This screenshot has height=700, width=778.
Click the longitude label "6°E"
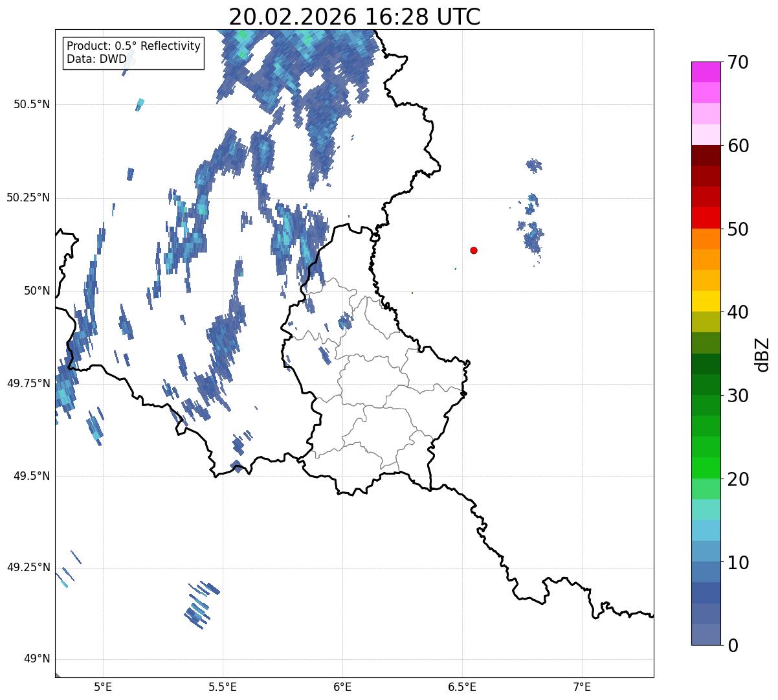pos(342,687)
